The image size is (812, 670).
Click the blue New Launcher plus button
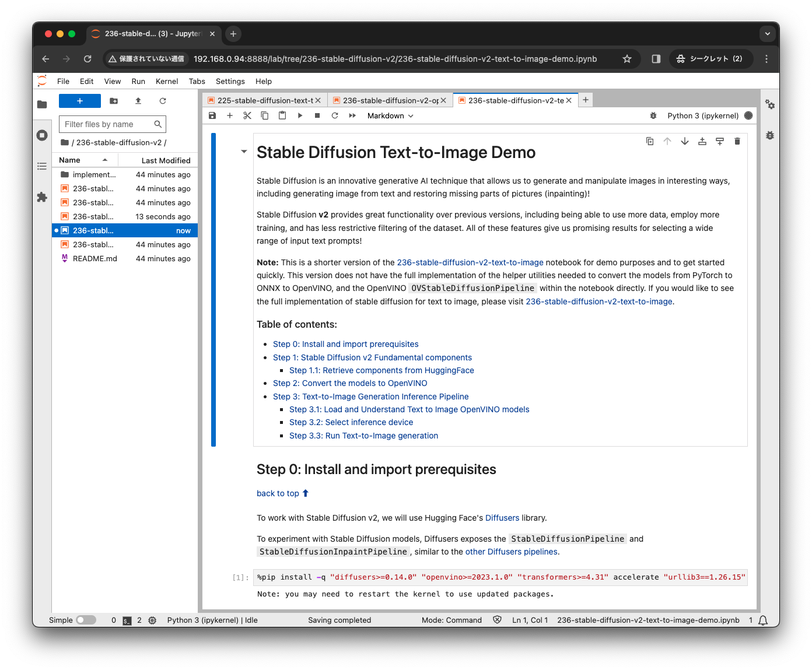click(80, 101)
